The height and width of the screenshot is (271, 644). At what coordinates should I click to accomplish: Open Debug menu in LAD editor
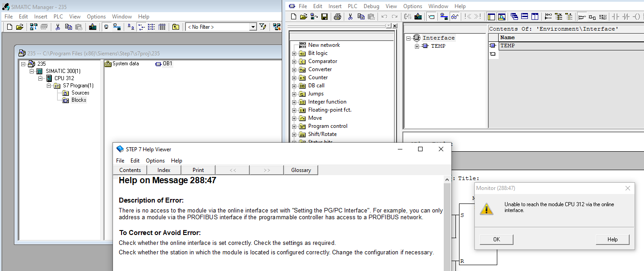click(x=371, y=6)
